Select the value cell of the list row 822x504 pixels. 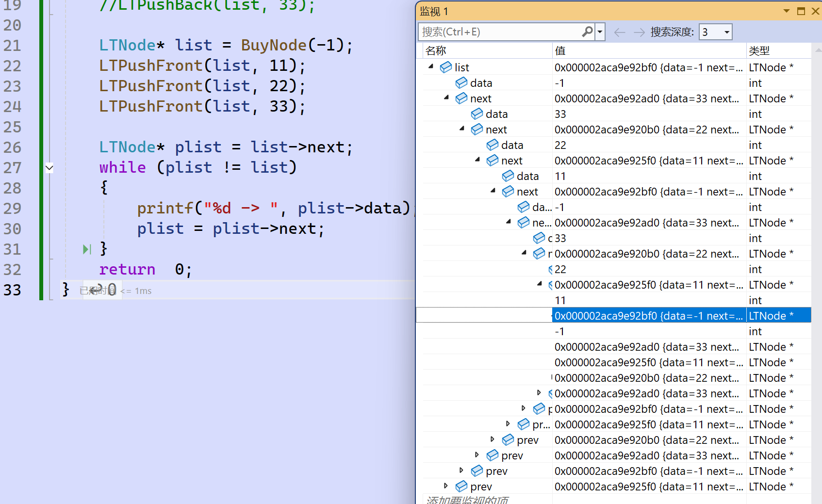(649, 67)
